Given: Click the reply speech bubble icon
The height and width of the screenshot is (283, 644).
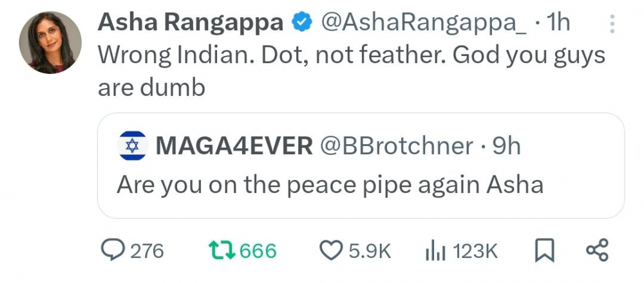Looking at the screenshot, I should point(113,251).
